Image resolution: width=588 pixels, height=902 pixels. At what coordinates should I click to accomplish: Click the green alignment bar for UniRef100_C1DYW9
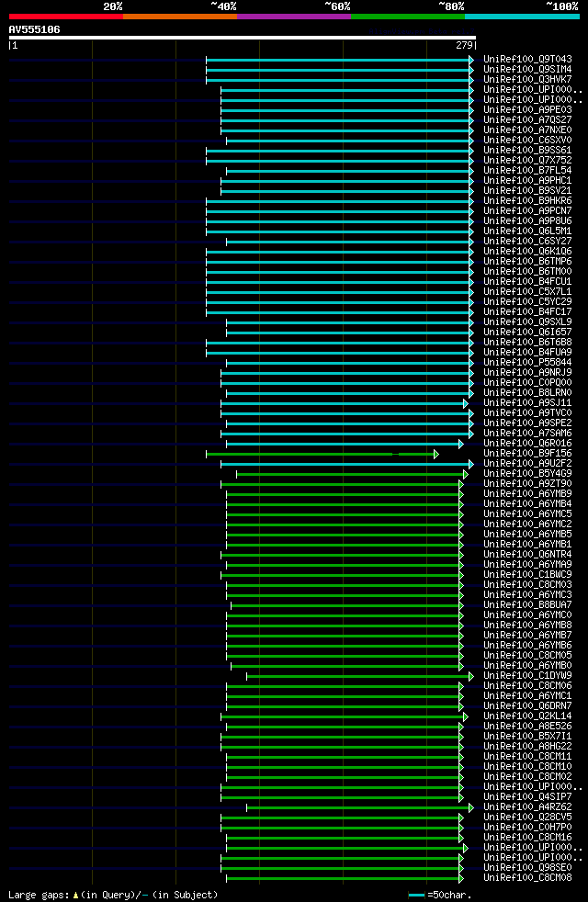pyautogui.click(x=358, y=677)
